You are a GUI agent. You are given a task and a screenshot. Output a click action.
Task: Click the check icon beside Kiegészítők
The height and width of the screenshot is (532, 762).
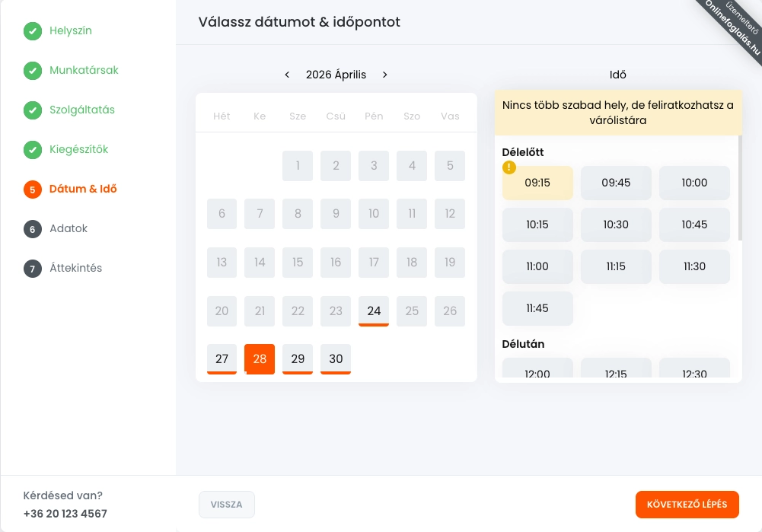click(32, 150)
